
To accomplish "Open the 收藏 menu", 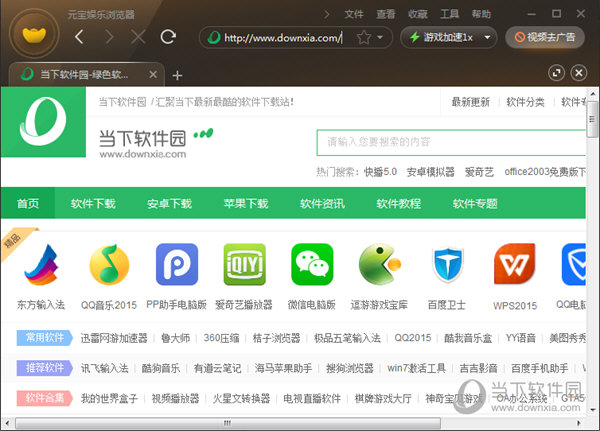I will pyautogui.click(x=417, y=15).
